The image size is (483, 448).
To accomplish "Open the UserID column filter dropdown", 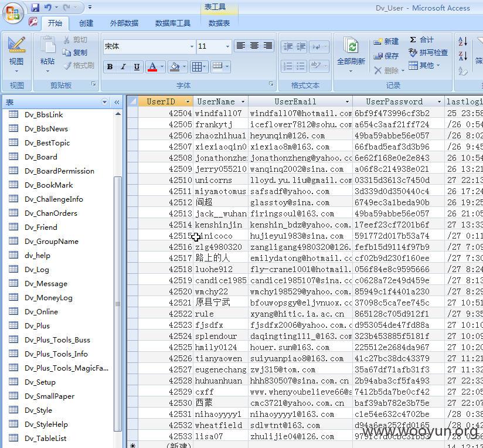I will click(x=188, y=101).
